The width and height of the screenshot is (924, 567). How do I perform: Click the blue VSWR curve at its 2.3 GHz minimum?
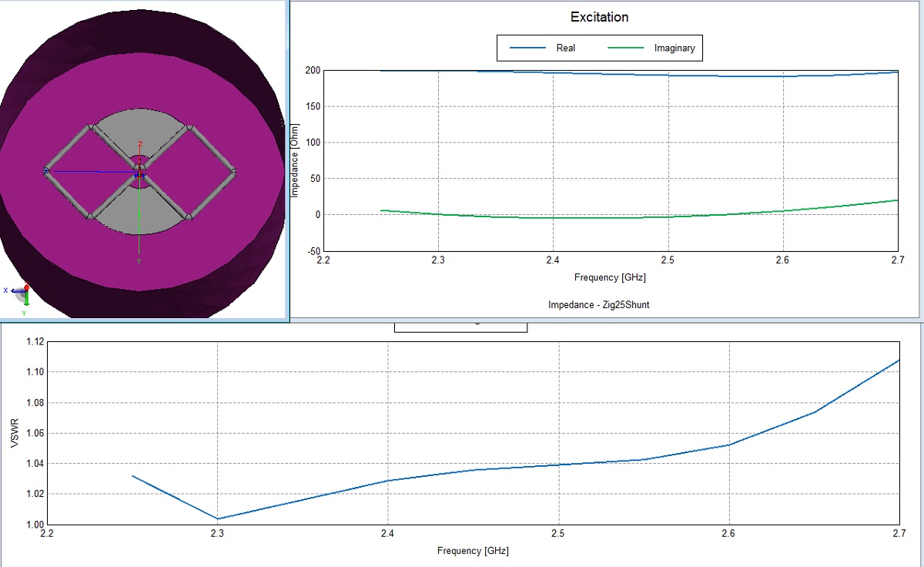tap(218, 518)
